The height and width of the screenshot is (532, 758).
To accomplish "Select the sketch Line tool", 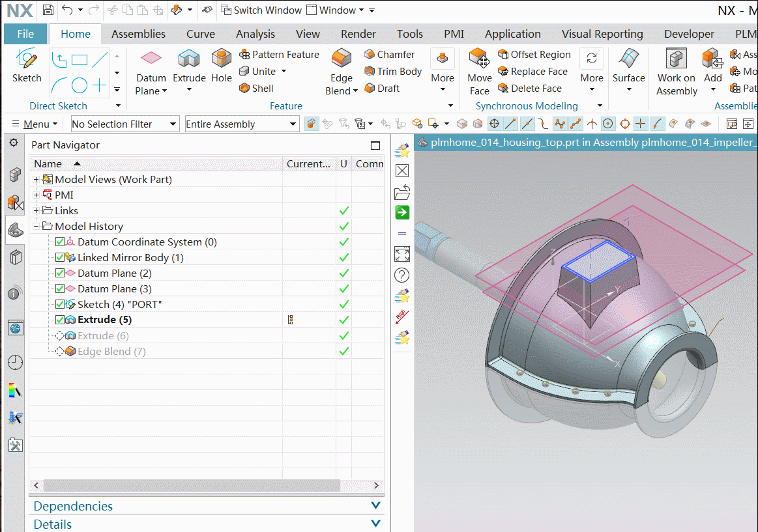I will click(100, 60).
